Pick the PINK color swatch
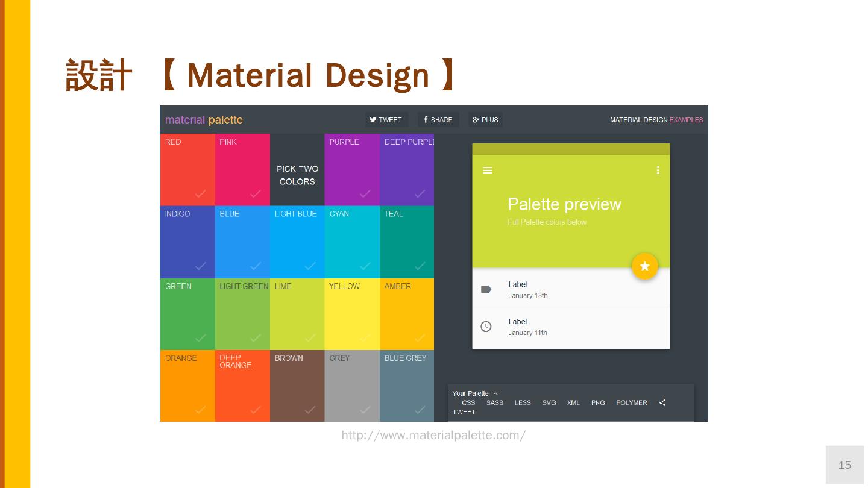This screenshot has height=488, width=868. pos(242,170)
